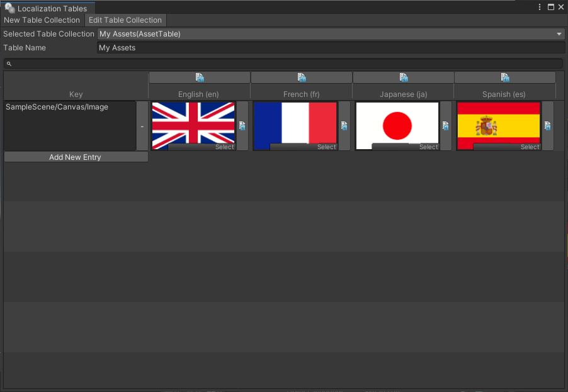The image size is (568, 392).
Task: Click the table asset icon above Japanese (ja)
Action: point(403,77)
